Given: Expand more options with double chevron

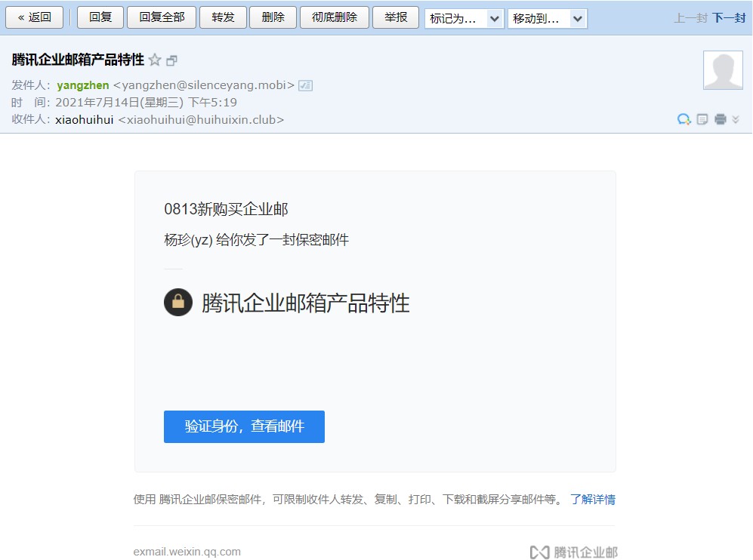Looking at the screenshot, I should [736, 119].
